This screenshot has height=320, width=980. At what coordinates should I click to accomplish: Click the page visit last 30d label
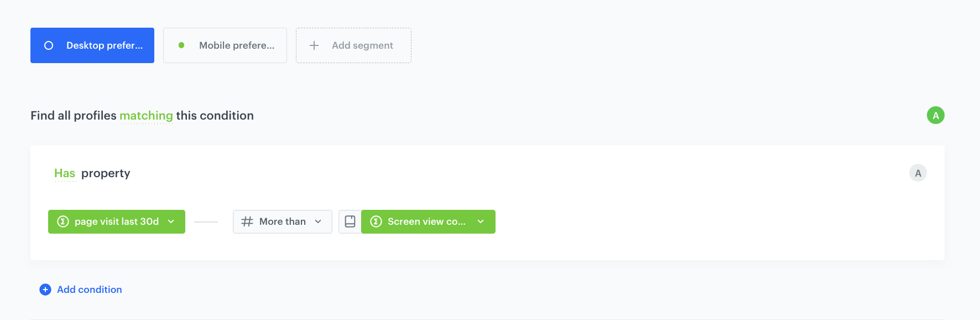click(117, 221)
